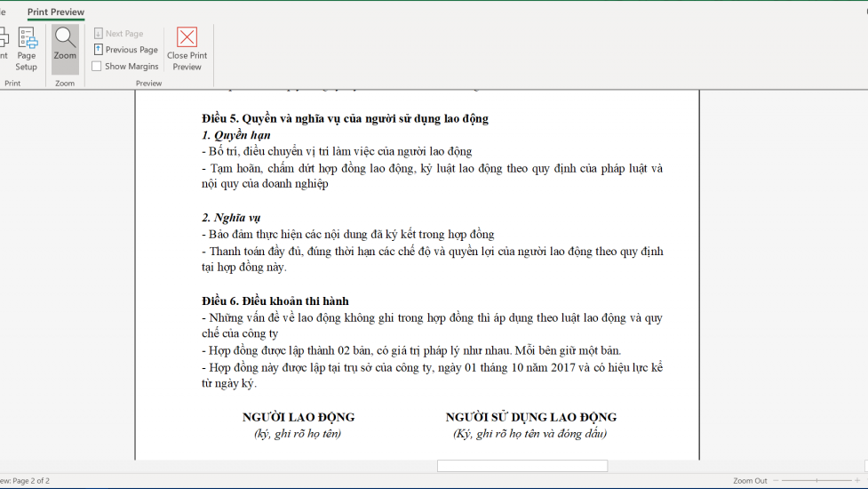Click line 'Những vấn đề về lao động không ghi'
This screenshot has height=489, width=868.
[432, 325]
